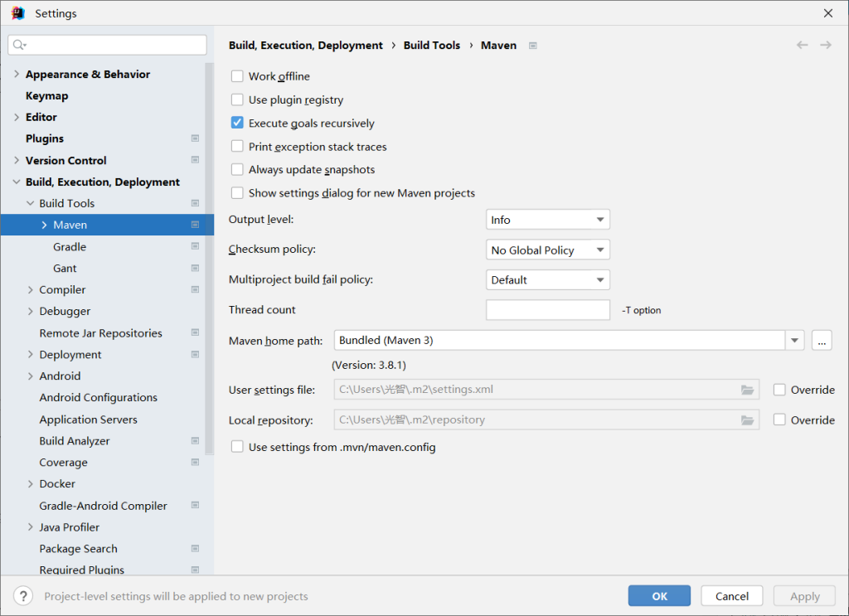
Task: Click the help question mark icon
Action: tap(24, 595)
